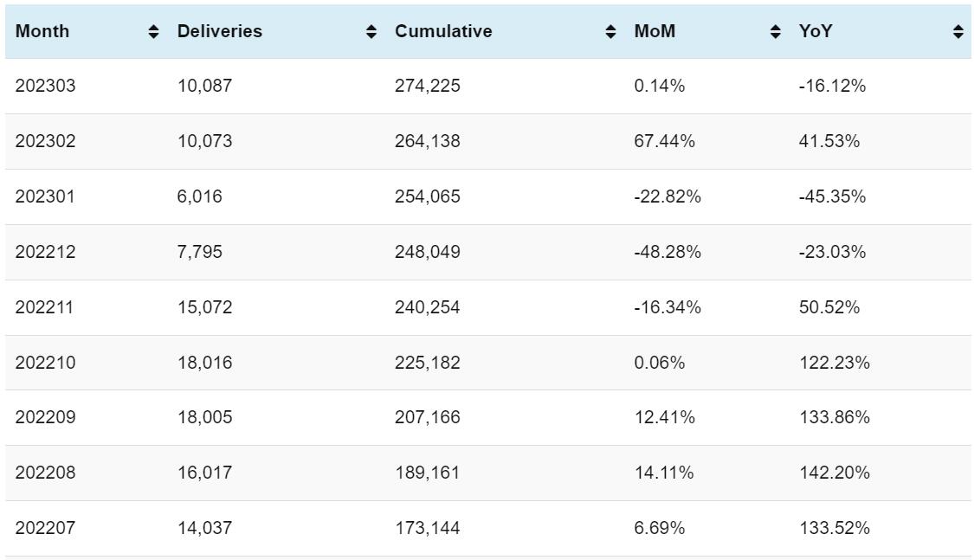Click cumulative value 189,161

428,473
